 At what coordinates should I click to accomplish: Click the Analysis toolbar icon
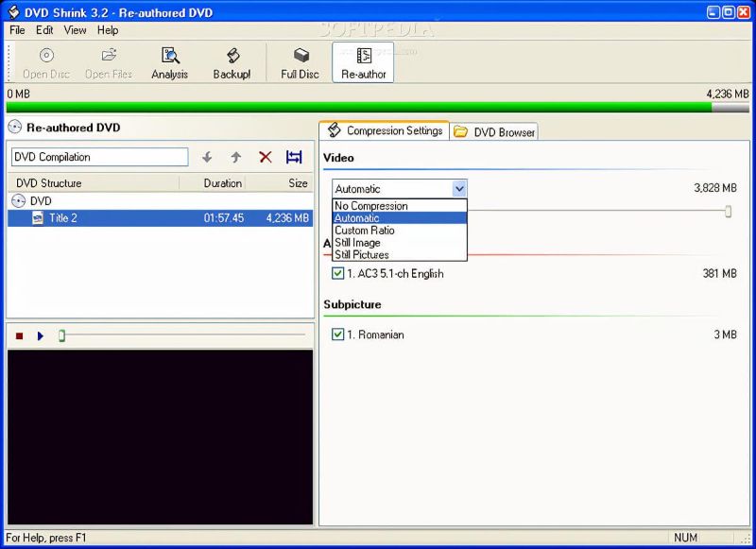[x=170, y=57]
